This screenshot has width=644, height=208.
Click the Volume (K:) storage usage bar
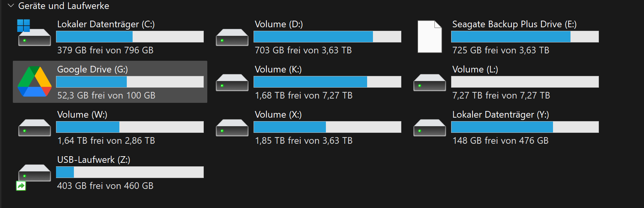click(327, 82)
